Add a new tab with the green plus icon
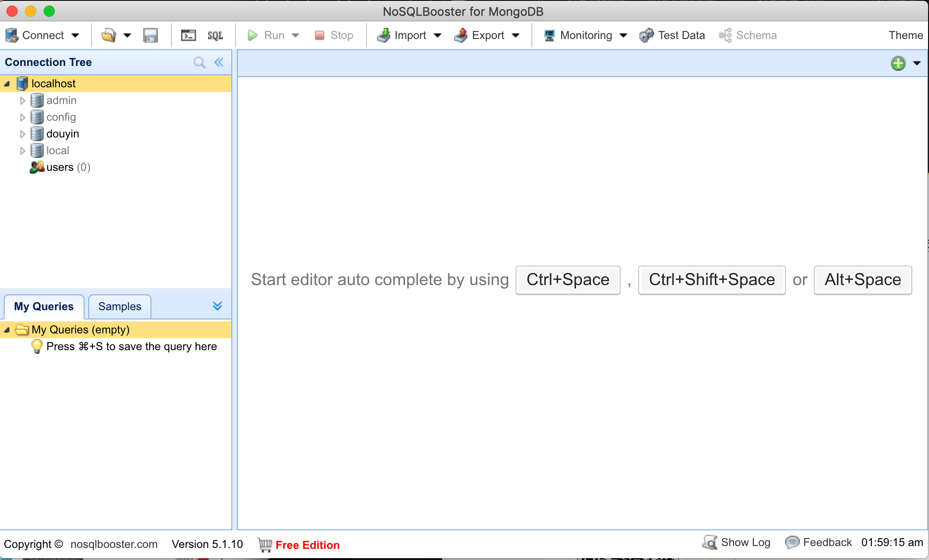The height and width of the screenshot is (560, 929). [x=898, y=63]
